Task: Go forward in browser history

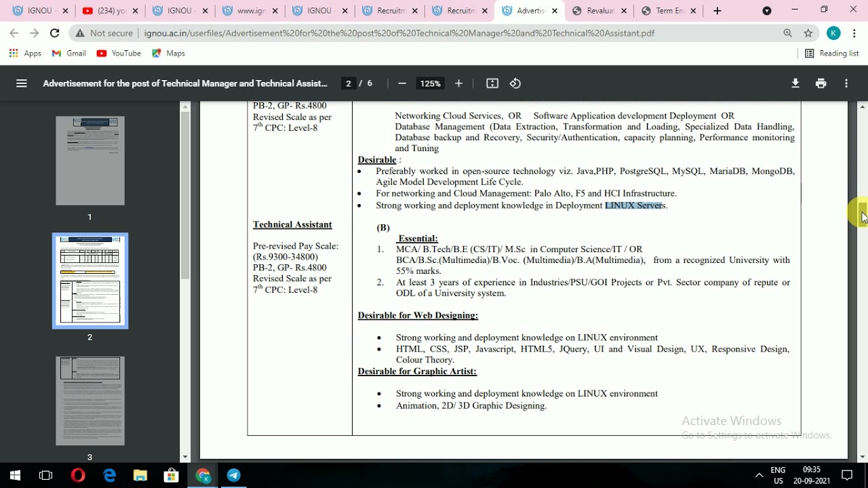Action: [x=35, y=33]
